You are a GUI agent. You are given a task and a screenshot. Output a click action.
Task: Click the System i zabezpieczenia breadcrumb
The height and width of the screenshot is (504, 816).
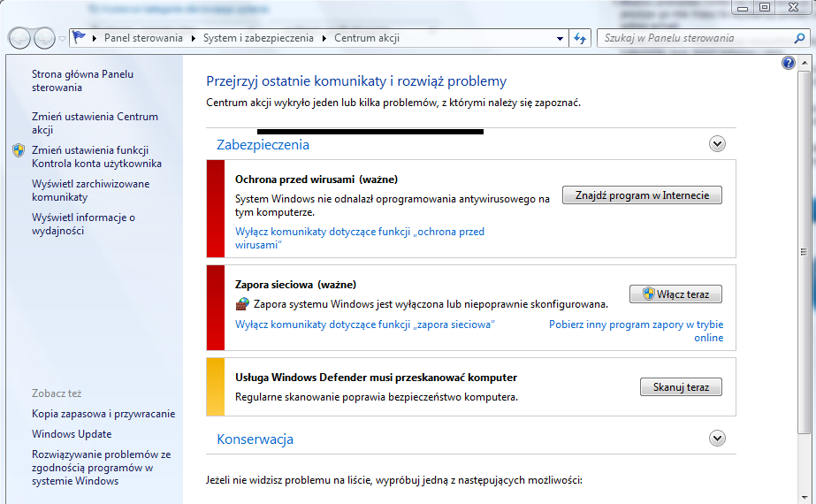click(258, 38)
